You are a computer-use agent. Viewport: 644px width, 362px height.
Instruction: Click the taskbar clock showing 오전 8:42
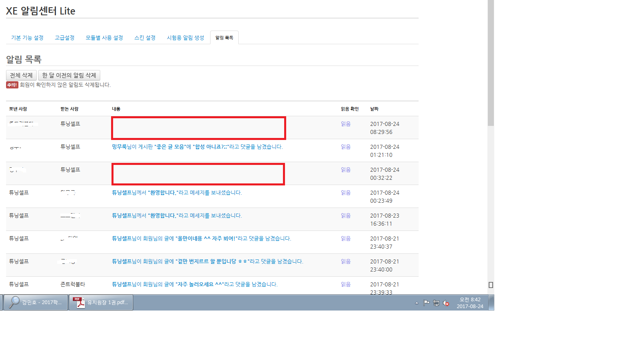470,303
